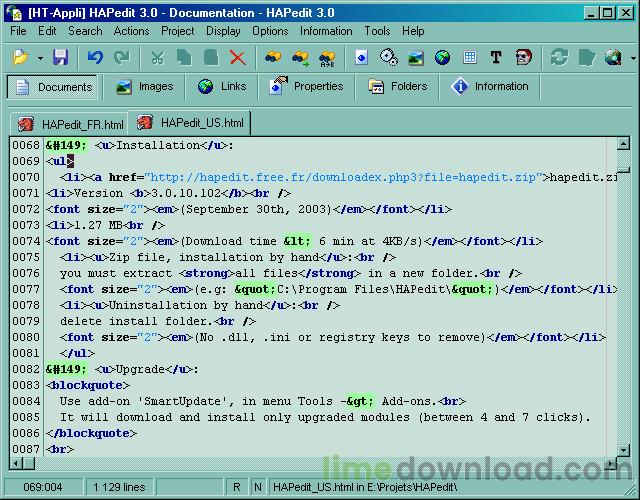640x500 pixels.
Task: Expand the Open file dropdown arrow
Action: pos(40,58)
